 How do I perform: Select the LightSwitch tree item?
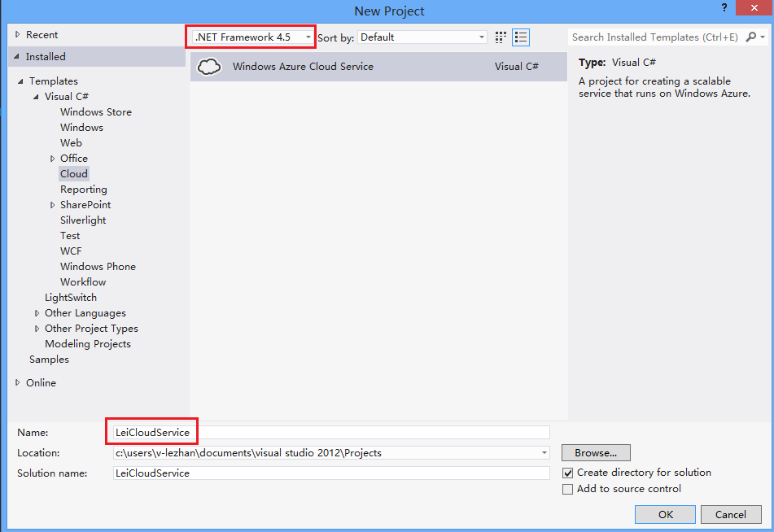[x=71, y=298]
